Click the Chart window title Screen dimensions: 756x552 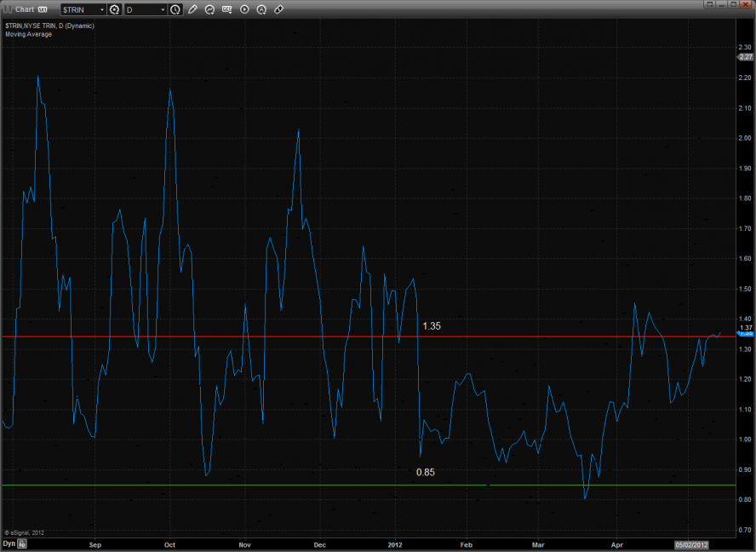tap(24, 9)
